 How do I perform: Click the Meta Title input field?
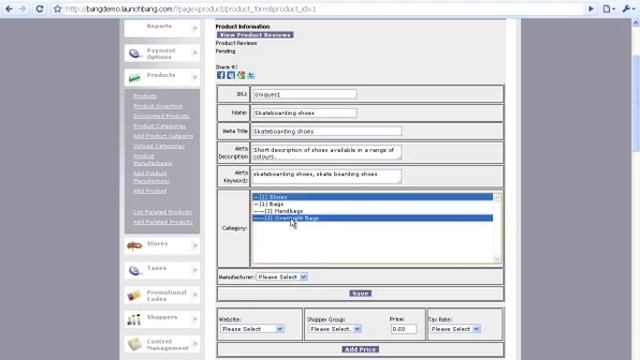pyautogui.click(x=327, y=131)
